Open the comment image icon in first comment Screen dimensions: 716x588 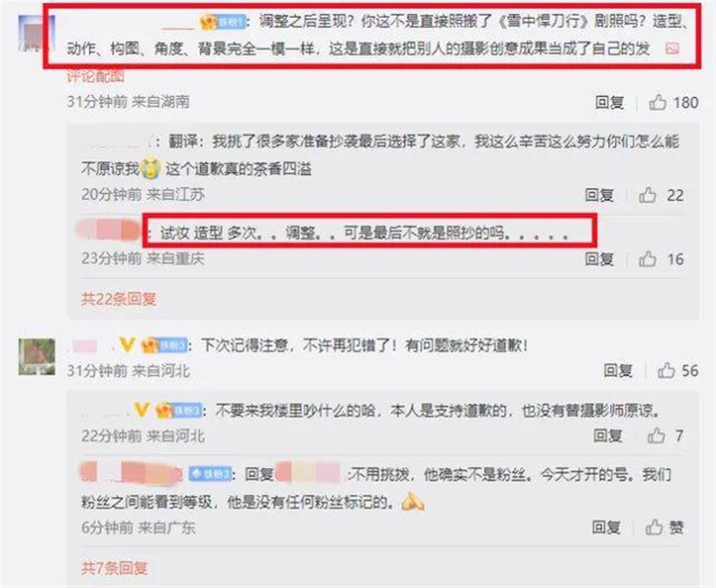(x=672, y=49)
